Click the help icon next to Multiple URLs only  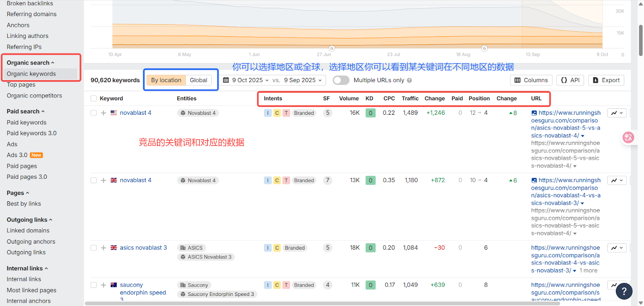coord(409,80)
